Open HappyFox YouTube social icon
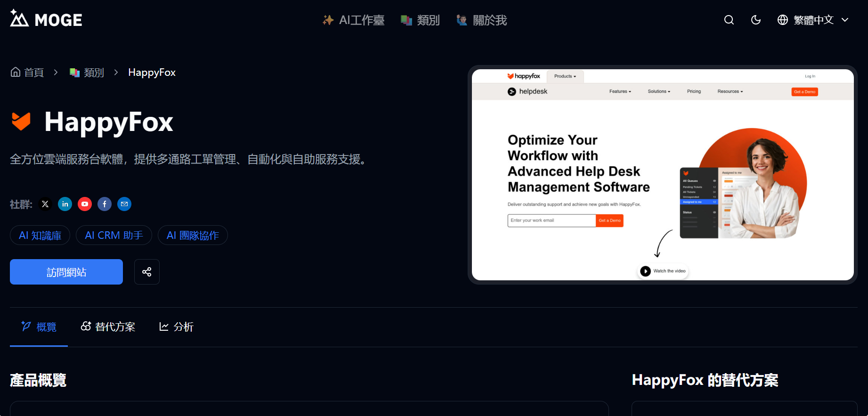Viewport: 868px width, 416px height. tap(85, 204)
